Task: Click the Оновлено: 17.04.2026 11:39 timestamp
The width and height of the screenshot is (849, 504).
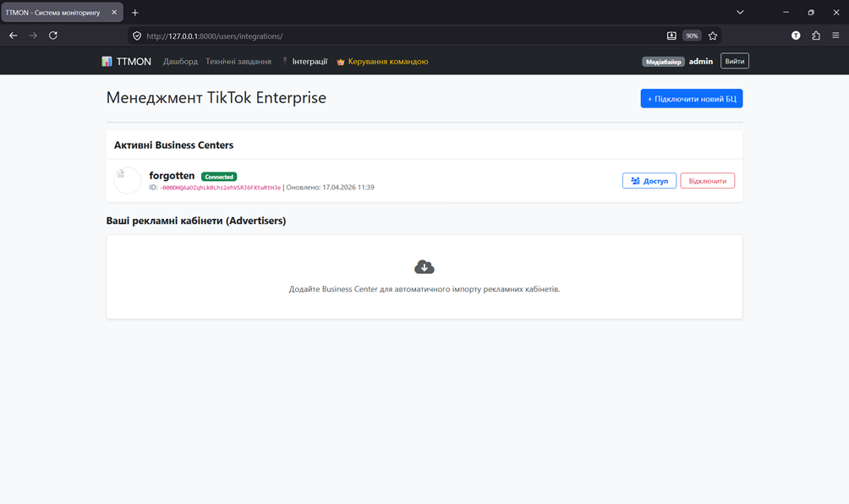Action: pyautogui.click(x=331, y=187)
